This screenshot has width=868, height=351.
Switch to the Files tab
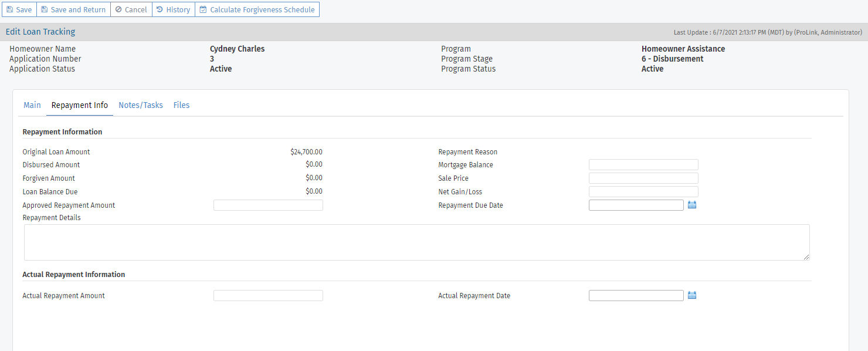coord(181,105)
